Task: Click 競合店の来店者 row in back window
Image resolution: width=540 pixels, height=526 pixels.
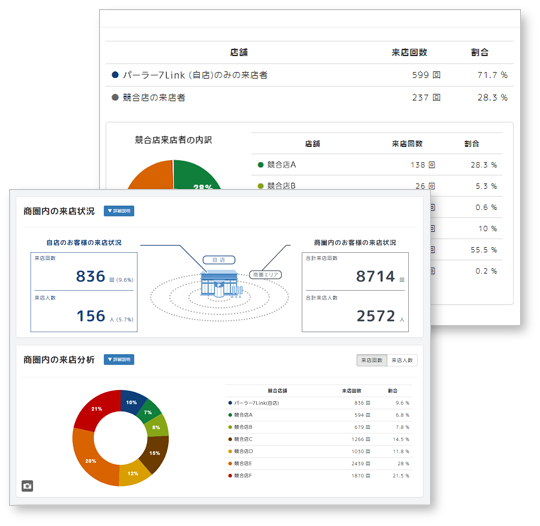Action: [x=310, y=97]
